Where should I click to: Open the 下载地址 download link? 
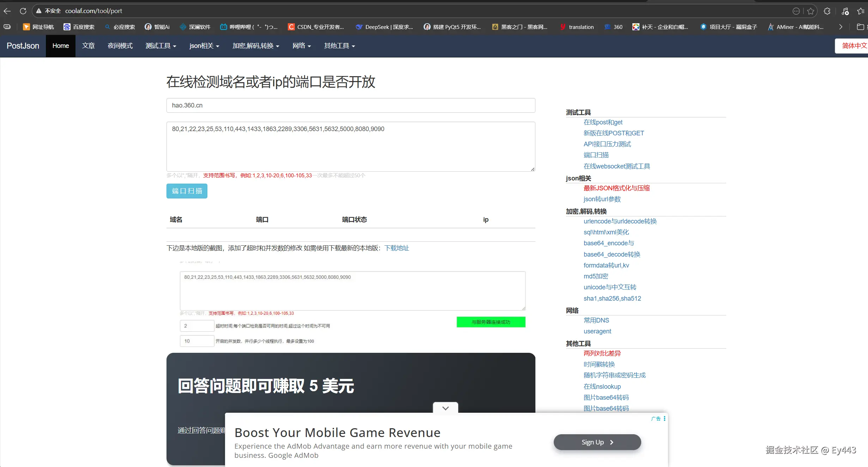click(x=396, y=248)
